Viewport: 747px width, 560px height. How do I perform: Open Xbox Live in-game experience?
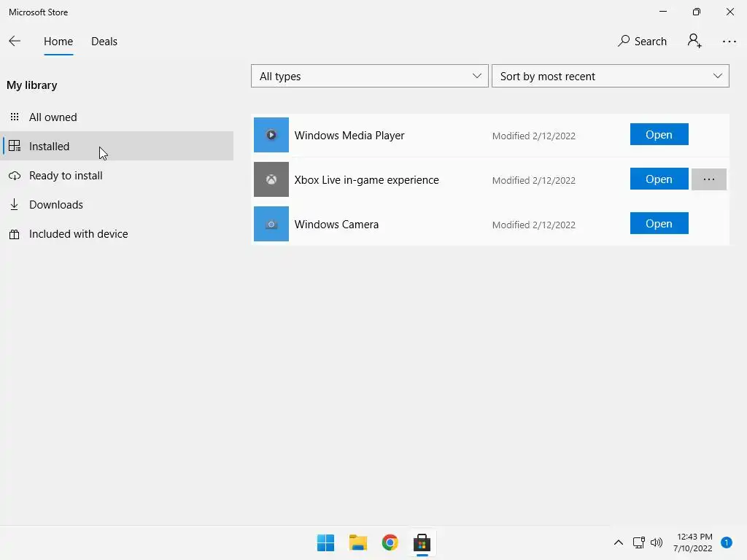coord(659,179)
